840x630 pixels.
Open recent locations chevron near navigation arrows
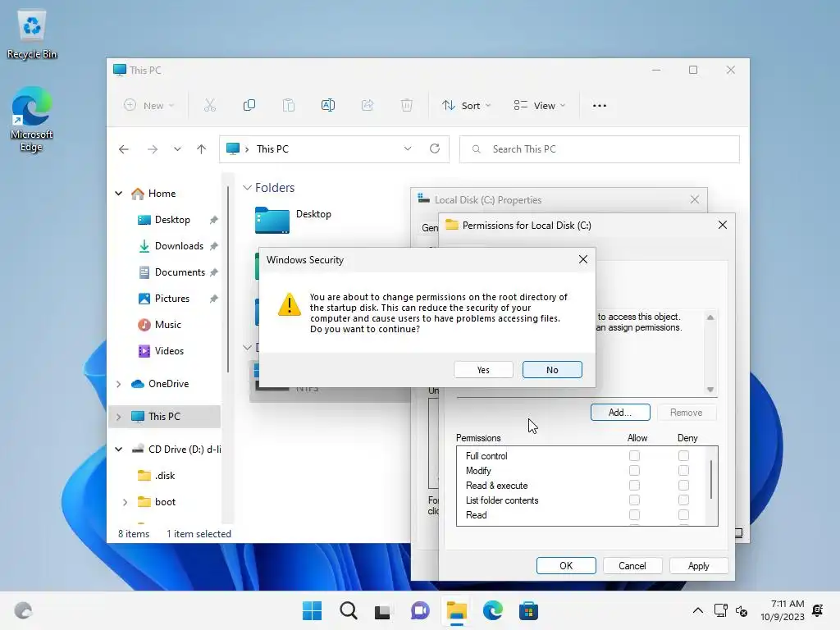(177, 149)
